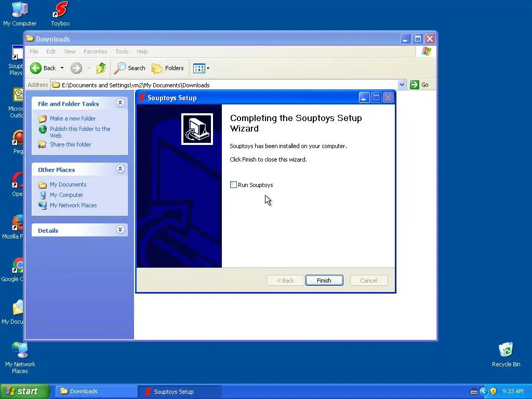Expand hidden system tray icons arrow
The image size is (532, 399).
pyautogui.click(x=484, y=392)
